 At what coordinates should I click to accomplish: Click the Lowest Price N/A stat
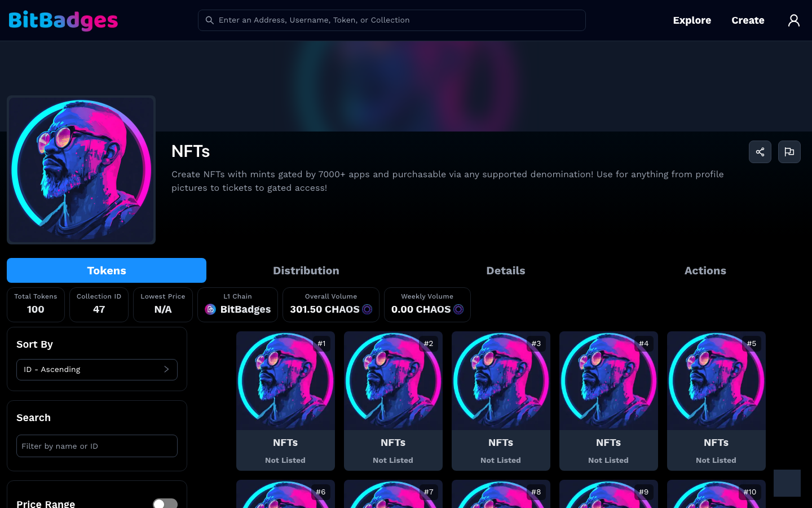[163, 305]
